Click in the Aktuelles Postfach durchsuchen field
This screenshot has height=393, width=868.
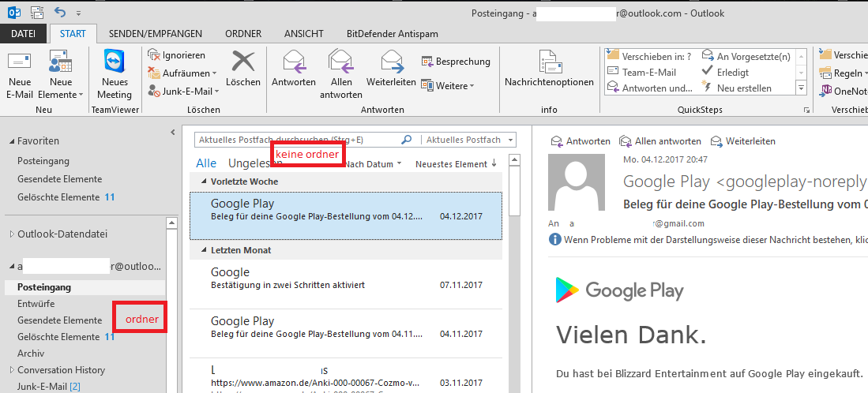(297, 140)
